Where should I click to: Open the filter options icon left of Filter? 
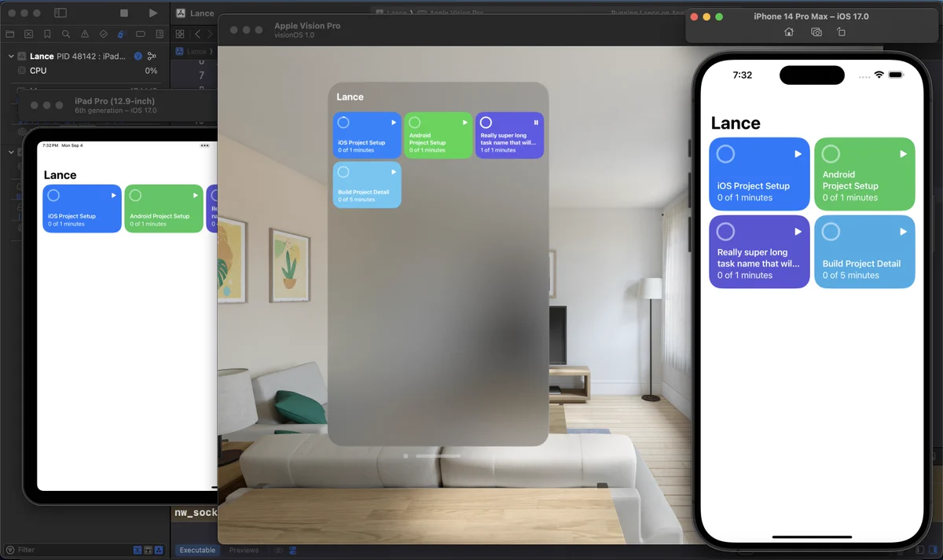(9, 550)
